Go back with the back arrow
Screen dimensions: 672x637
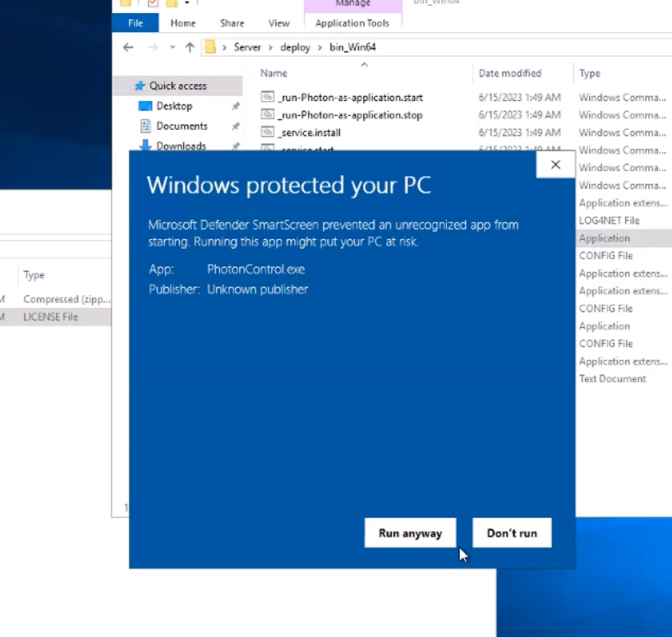point(128,47)
